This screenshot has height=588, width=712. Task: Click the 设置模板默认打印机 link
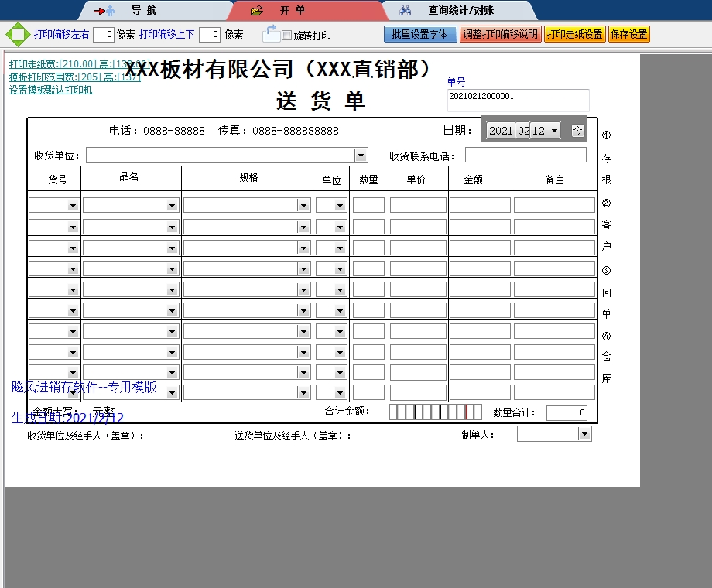coord(51,90)
